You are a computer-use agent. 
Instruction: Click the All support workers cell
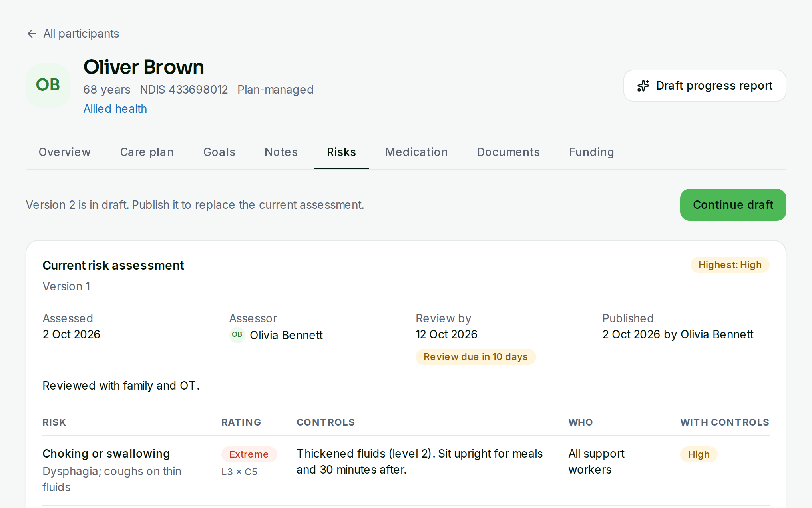pos(596,462)
